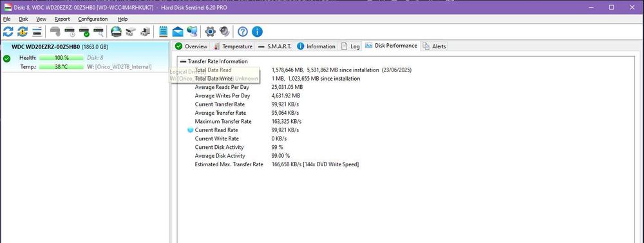Click the Maximum Transfer Rate label
The width and height of the screenshot is (644, 243).
(x=223, y=122)
